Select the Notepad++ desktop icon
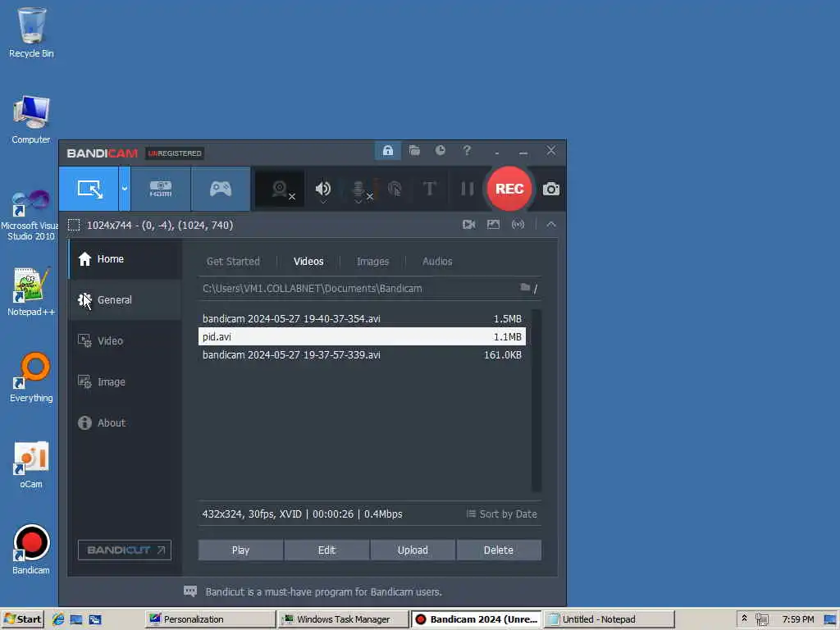Image resolution: width=840 pixels, height=630 pixels. click(31, 291)
